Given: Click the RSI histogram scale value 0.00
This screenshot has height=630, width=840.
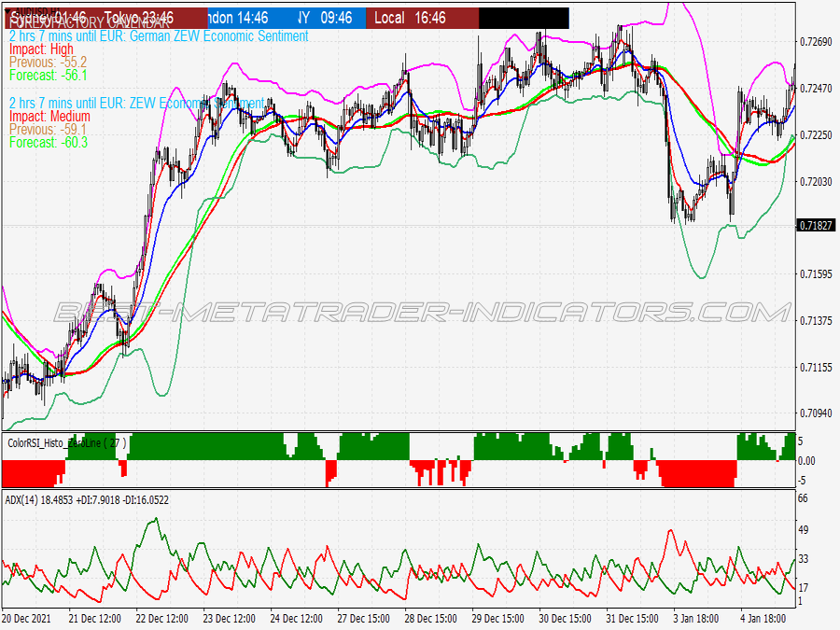Looking at the screenshot, I should [806, 461].
